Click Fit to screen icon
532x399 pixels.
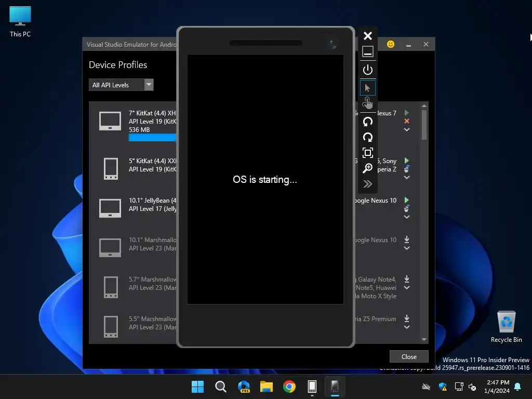[x=367, y=153]
